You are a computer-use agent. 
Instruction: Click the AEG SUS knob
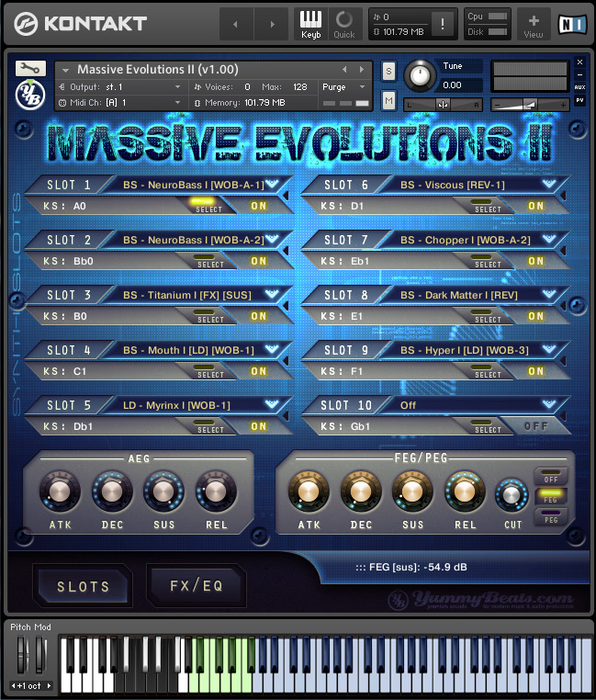tap(163, 491)
